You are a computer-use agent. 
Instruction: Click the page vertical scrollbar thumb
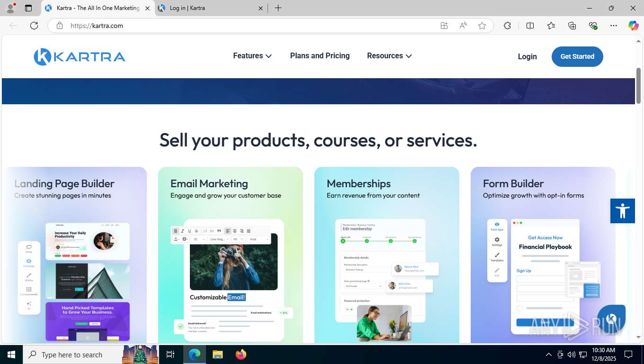point(638,86)
